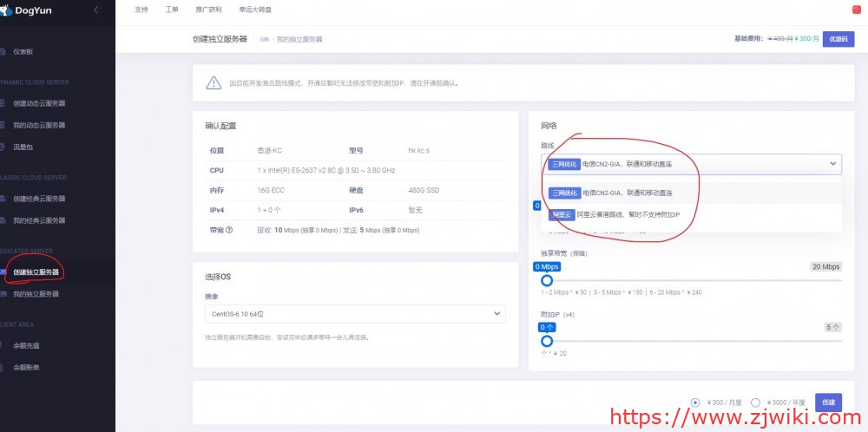Go to 我的动态云服务器
This screenshot has height=432, width=868.
(39, 125)
